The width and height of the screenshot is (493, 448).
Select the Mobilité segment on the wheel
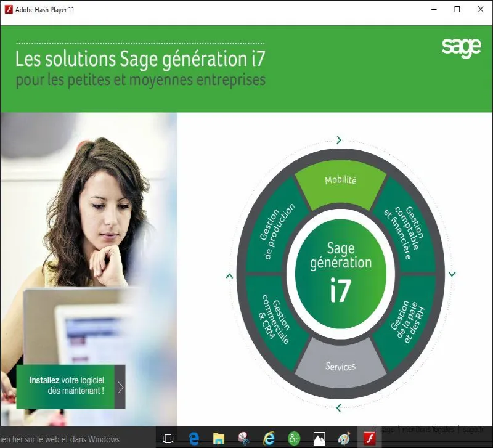pos(340,180)
